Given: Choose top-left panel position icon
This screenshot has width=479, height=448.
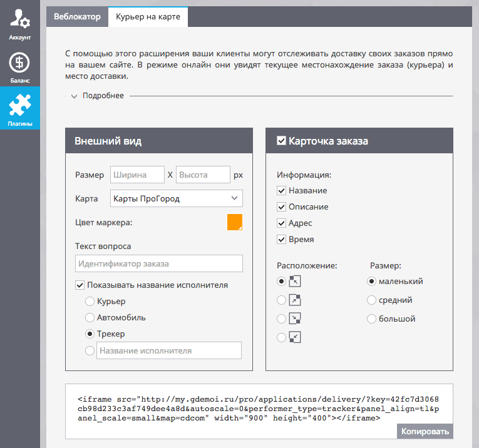Looking at the screenshot, I should tap(295, 282).
